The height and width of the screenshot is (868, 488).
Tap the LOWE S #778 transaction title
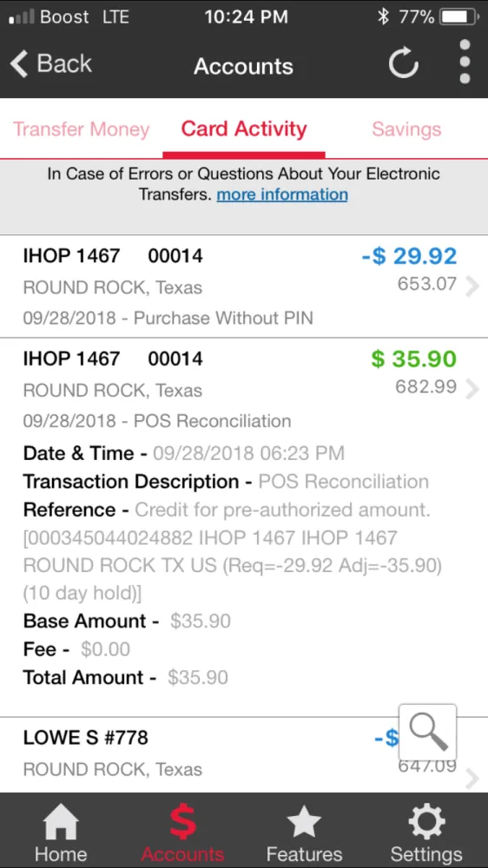click(x=85, y=737)
